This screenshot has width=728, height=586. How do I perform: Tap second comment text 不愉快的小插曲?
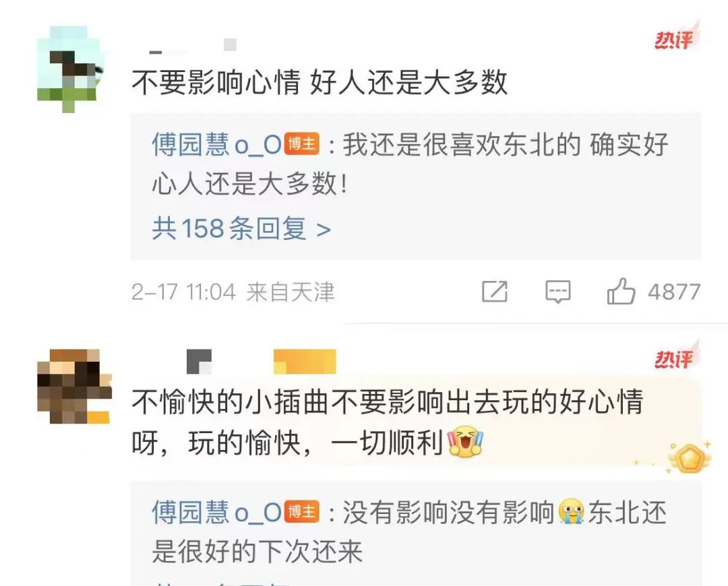(x=231, y=401)
